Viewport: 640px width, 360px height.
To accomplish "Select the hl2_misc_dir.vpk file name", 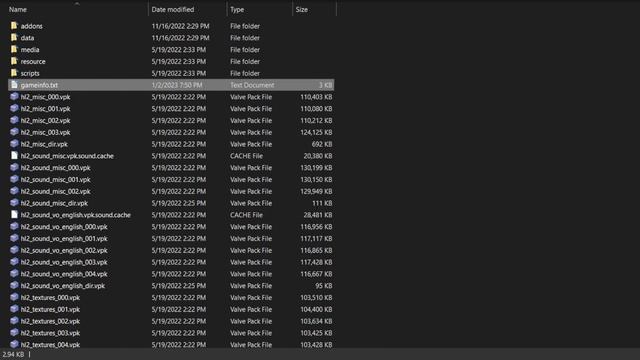I will point(44,144).
